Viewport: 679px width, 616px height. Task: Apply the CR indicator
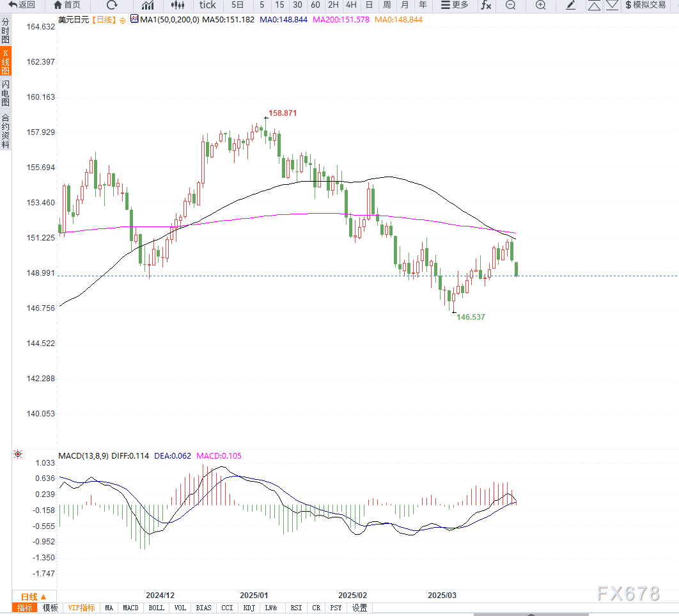click(x=316, y=608)
